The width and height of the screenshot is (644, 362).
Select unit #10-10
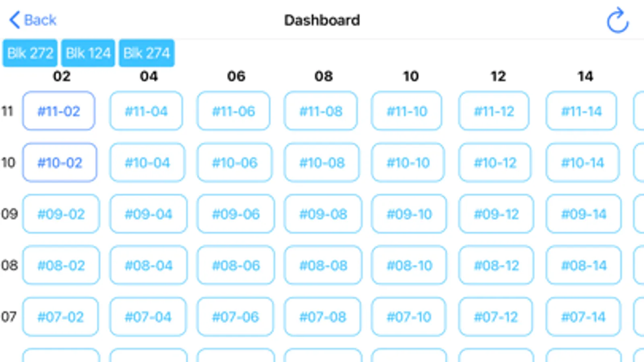[x=408, y=162]
